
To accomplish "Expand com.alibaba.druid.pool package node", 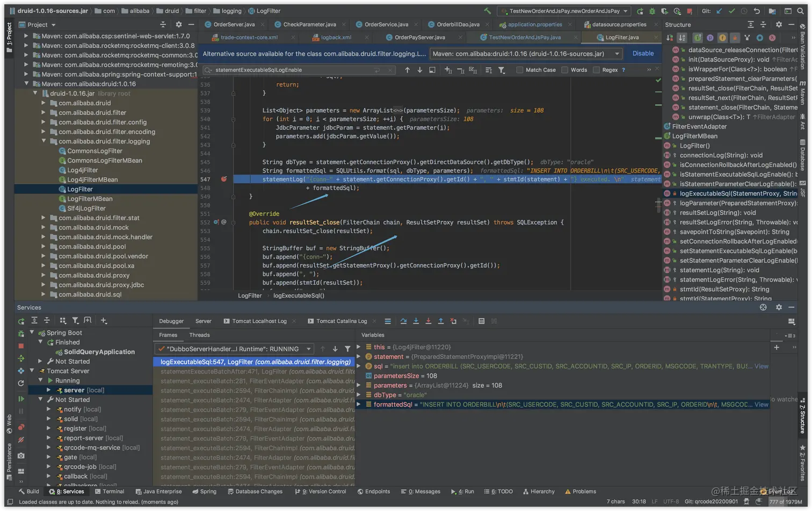I will (44, 247).
